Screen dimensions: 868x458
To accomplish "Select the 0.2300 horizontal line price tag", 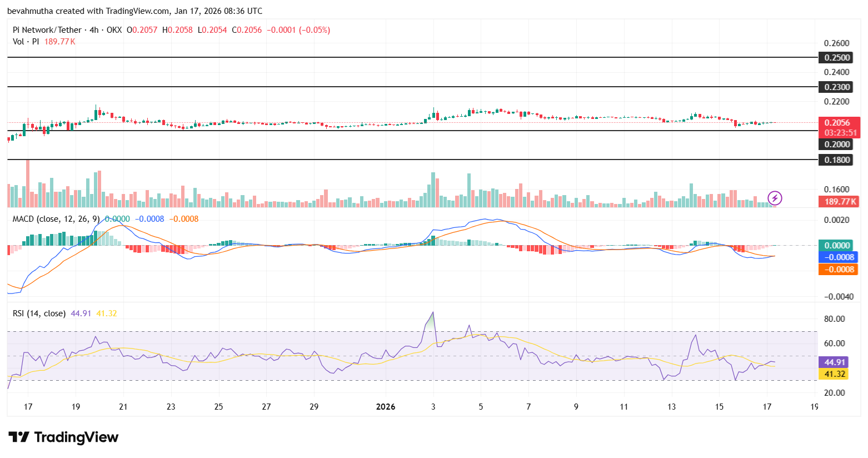I will (x=836, y=87).
